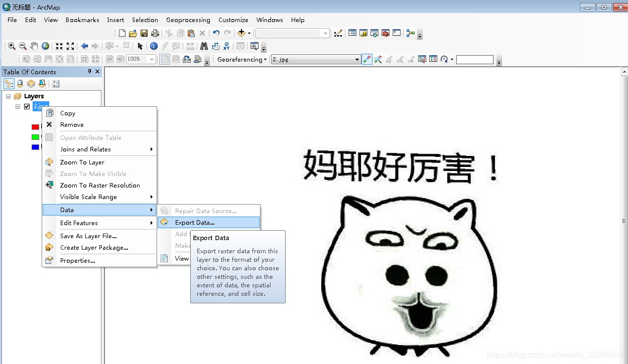628x364 pixels.
Task: Choose Remove in the context menu
Action: click(x=99, y=124)
